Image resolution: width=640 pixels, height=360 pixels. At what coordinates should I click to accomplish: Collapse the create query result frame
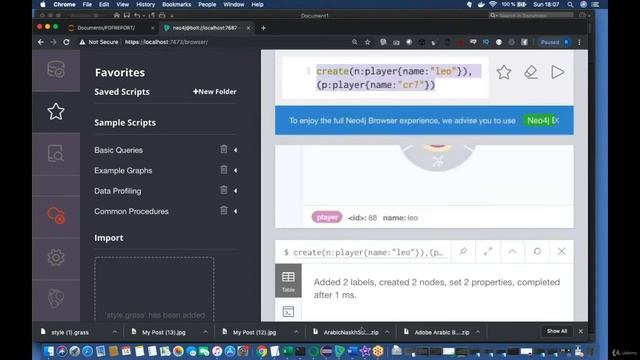pyautogui.click(x=512, y=251)
